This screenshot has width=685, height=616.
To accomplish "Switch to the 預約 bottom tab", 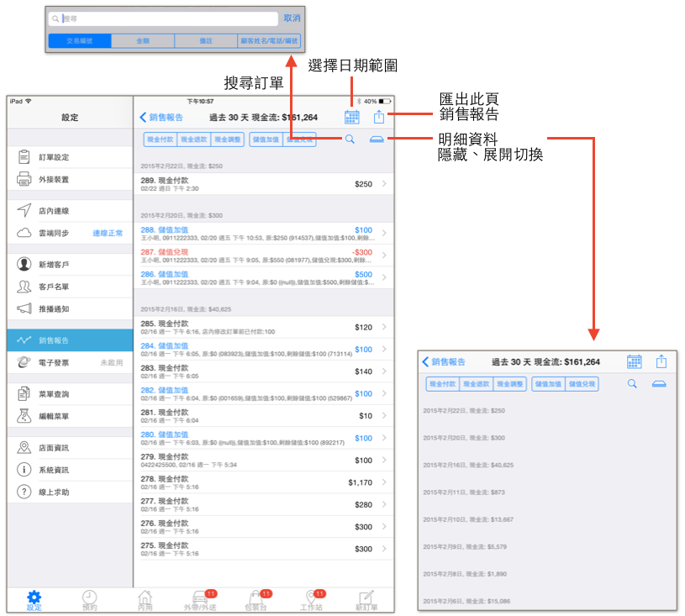I will point(90,601).
